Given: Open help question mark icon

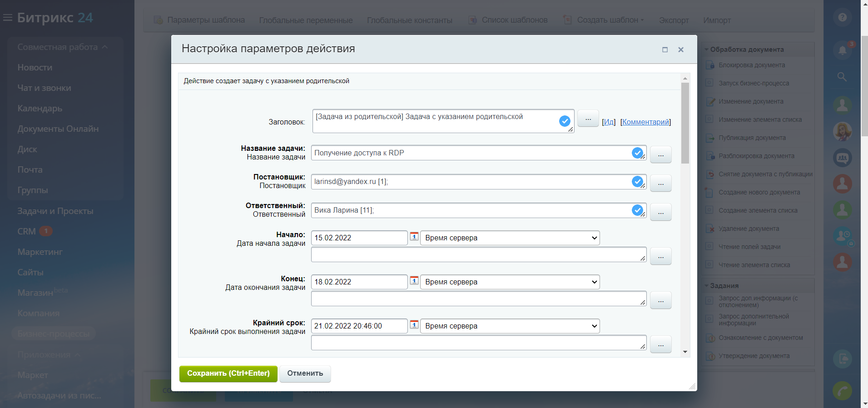Looking at the screenshot, I should click(842, 17).
